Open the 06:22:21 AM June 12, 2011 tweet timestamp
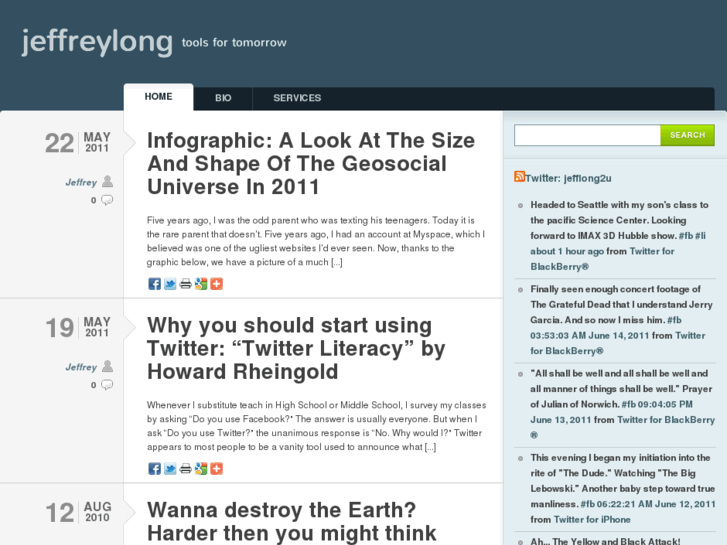The height and width of the screenshot is (545, 727). click(657, 504)
